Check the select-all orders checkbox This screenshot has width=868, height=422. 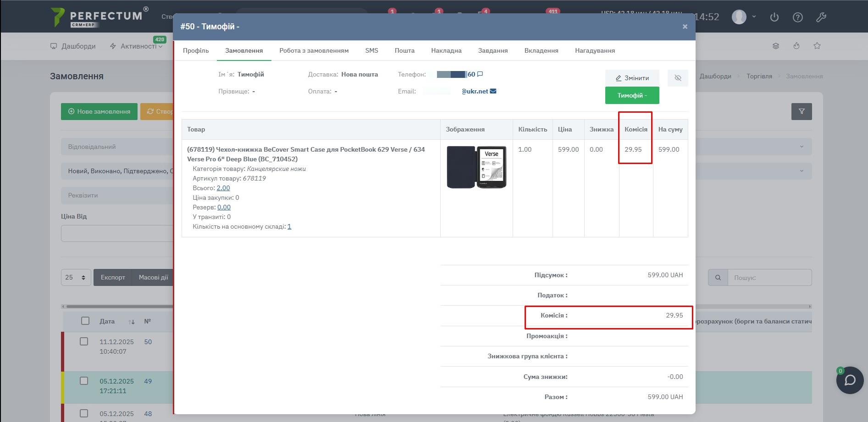point(85,321)
